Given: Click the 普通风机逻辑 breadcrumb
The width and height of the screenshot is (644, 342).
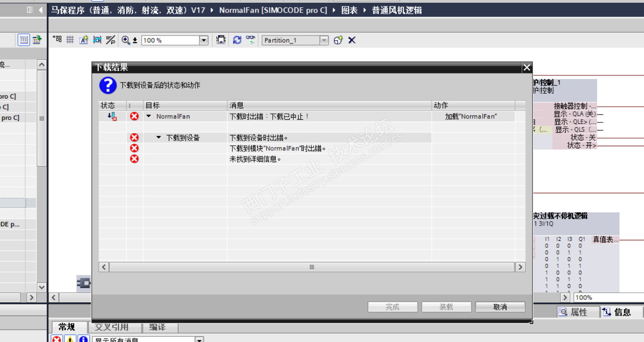Looking at the screenshot, I should coord(397,10).
